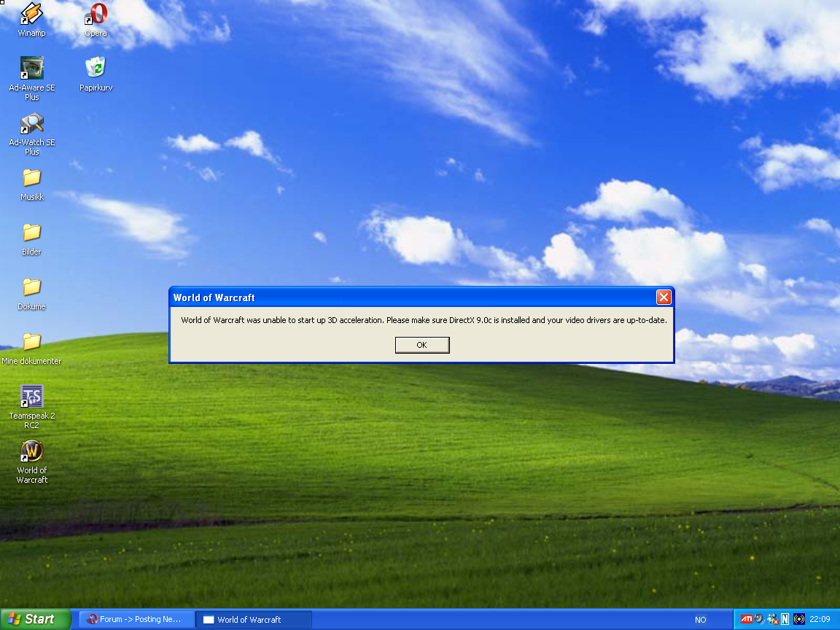Select the Bilder folder

(31, 239)
